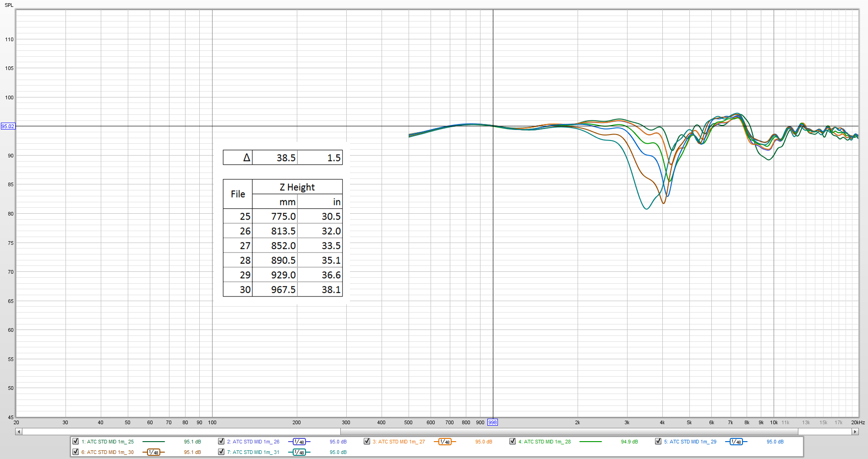The height and width of the screenshot is (459, 868).
Task: Click the dark green line swatch of trace 1
Action: [x=153, y=442]
